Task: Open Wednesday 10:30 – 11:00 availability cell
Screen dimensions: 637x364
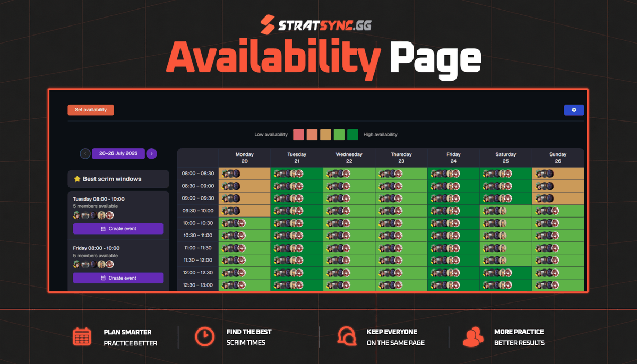Action: click(x=349, y=236)
